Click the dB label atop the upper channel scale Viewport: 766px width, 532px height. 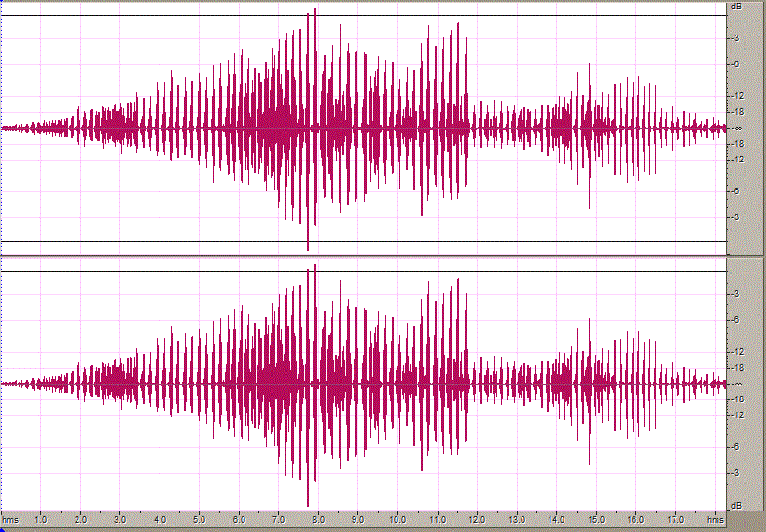tap(736, 7)
